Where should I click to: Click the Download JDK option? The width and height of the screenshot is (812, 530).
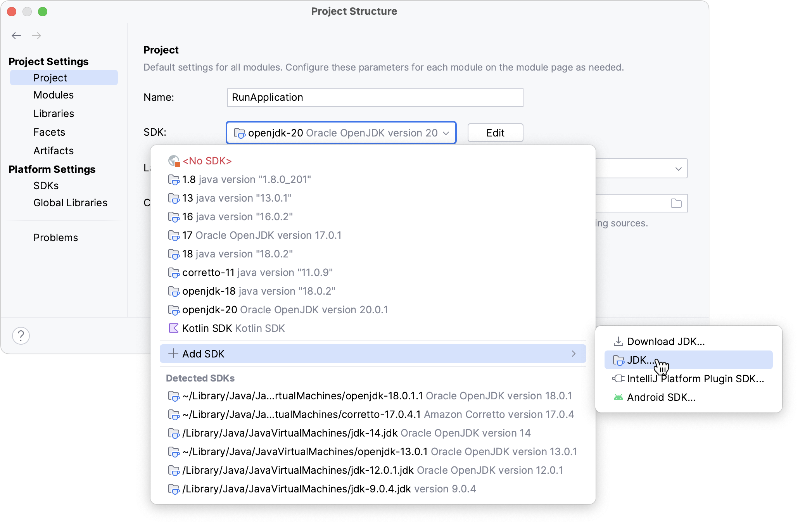click(666, 341)
